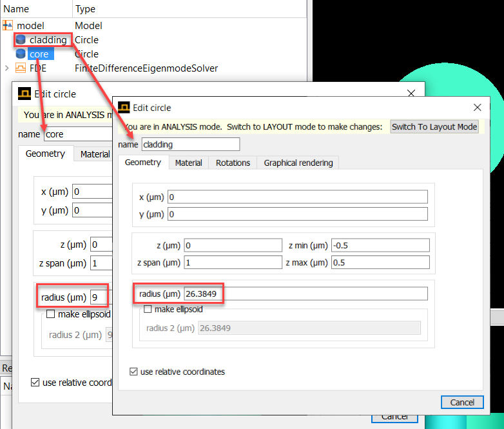Click the Type column header
The width and height of the screenshot is (504, 429).
(x=85, y=8)
